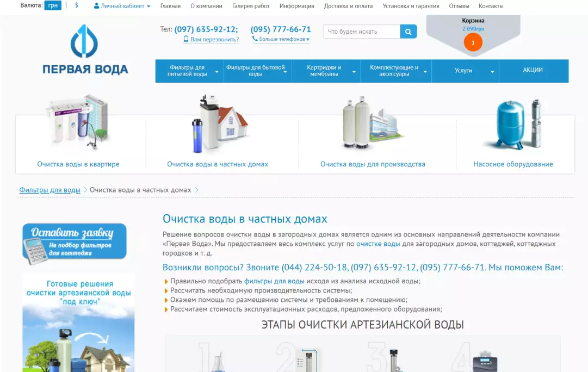Expand the Личный кабинет dropdown
Screen dimensions: 588x372
coord(122,6)
